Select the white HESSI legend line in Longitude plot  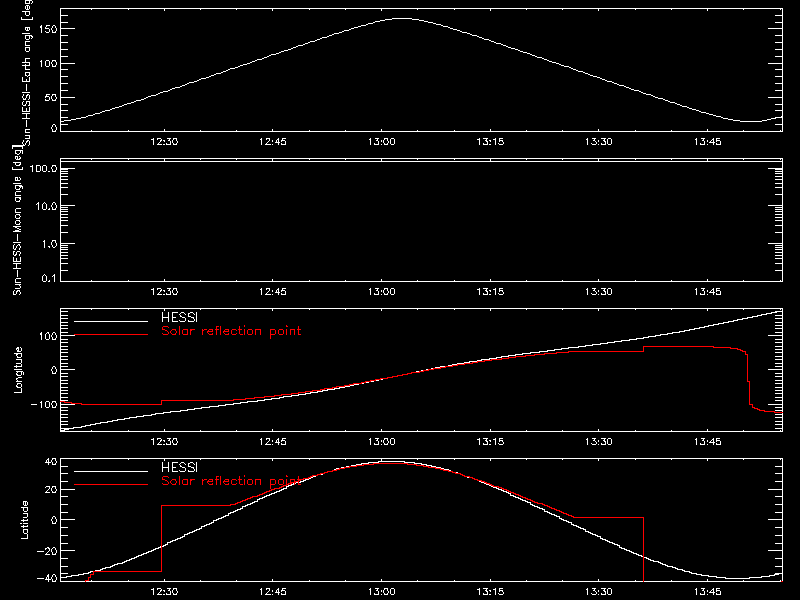[111, 321]
